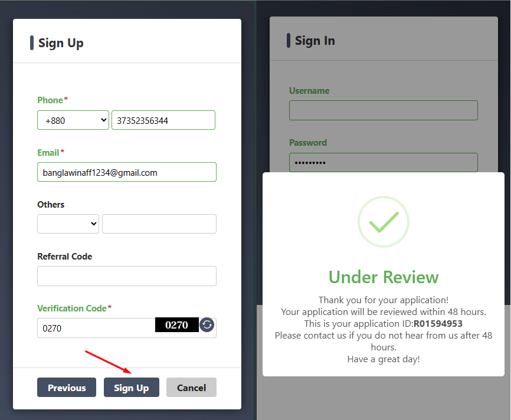Image resolution: width=511 pixels, height=420 pixels.
Task: Click the Sign Up panel heading
Action: pyautogui.click(x=61, y=43)
